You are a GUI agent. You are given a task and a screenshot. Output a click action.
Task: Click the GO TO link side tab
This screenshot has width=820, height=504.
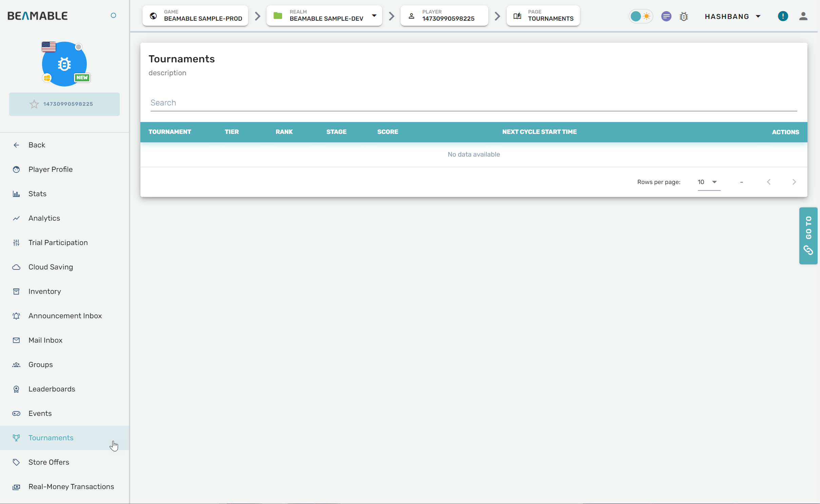tap(808, 236)
